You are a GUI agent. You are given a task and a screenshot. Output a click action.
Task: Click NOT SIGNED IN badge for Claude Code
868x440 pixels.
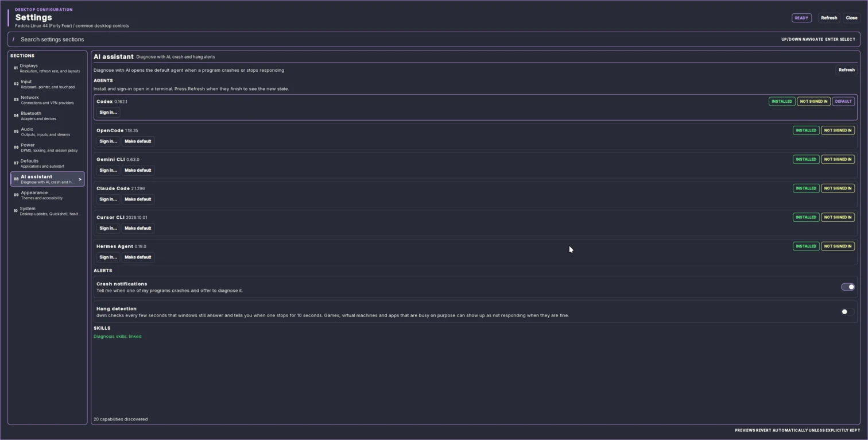click(x=838, y=188)
